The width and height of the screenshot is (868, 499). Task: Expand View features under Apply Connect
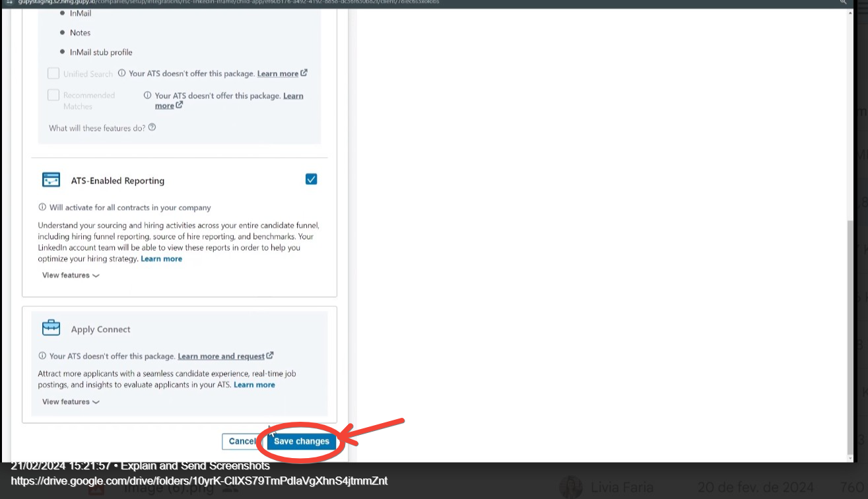(71, 401)
